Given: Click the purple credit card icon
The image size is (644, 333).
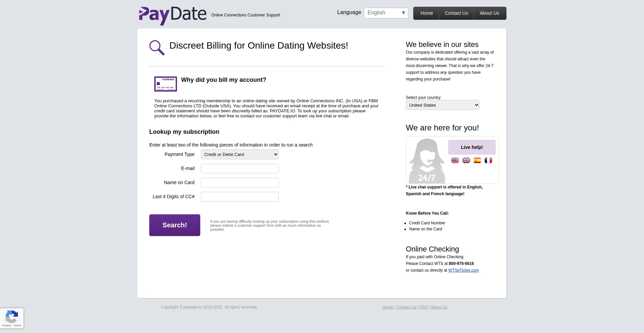Looking at the screenshot, I should tap(165, 84).
